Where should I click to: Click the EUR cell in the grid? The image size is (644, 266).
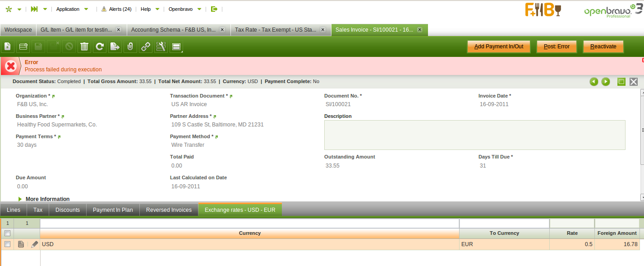coord(504,244)
